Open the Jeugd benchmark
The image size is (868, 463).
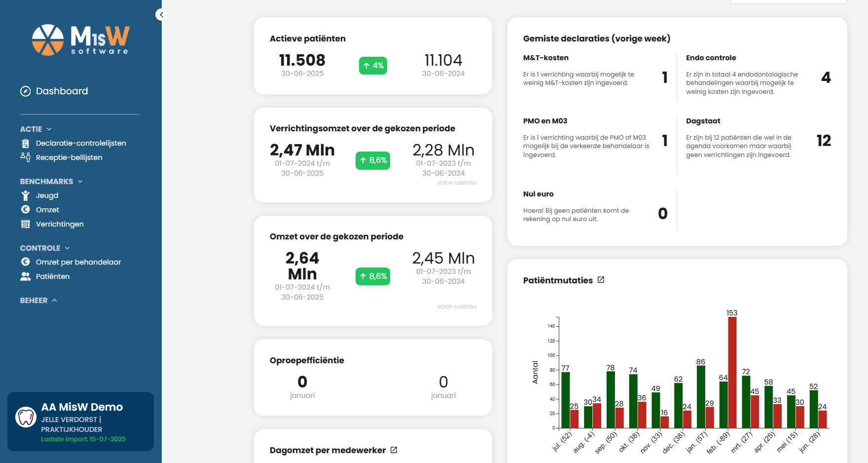pos(47,195)
